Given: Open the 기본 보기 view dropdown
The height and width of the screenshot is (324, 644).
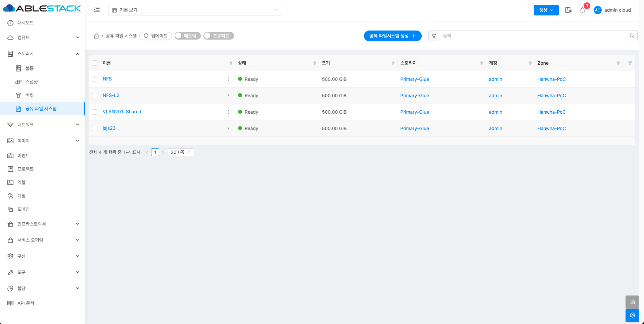Looking at the screenshot, I should (195, 10).
